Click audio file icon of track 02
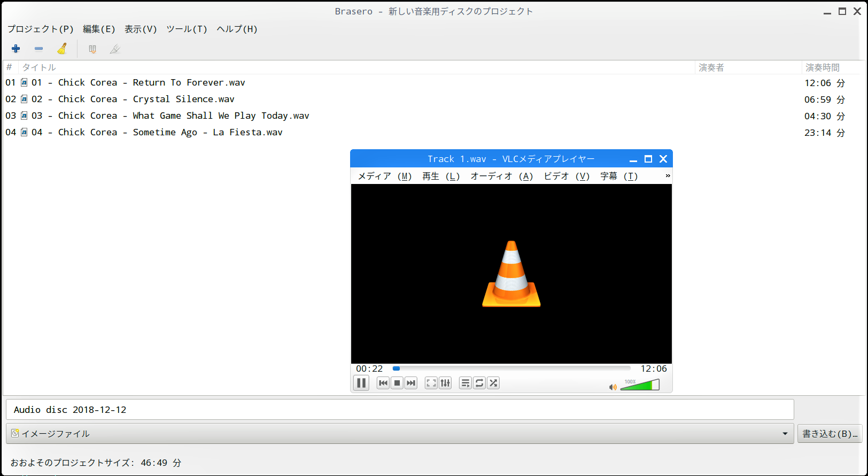Viewport: 868px width, 476px height. pyautogui.click(x=24, y=99)
